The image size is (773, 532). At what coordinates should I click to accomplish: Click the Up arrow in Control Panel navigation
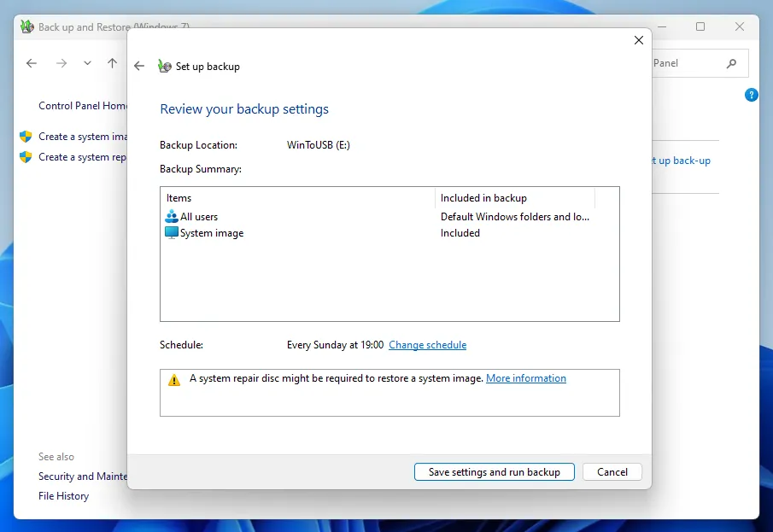tap(112, 63)
